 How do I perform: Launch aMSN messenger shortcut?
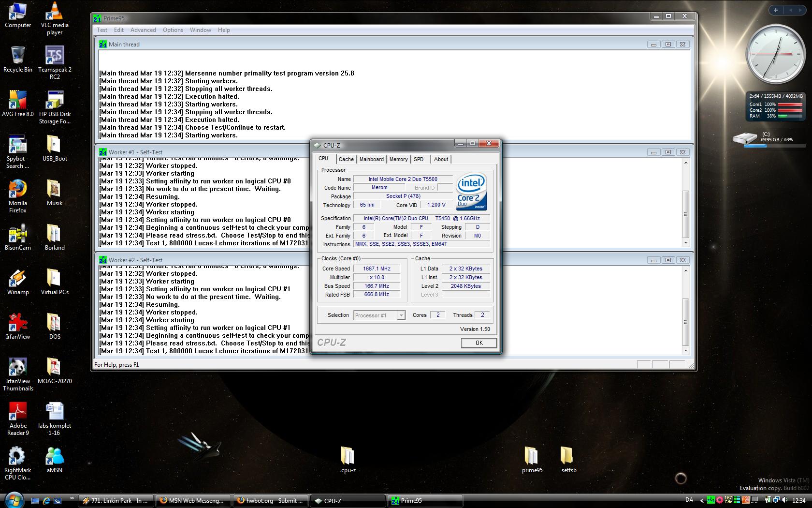pos(55,460)
